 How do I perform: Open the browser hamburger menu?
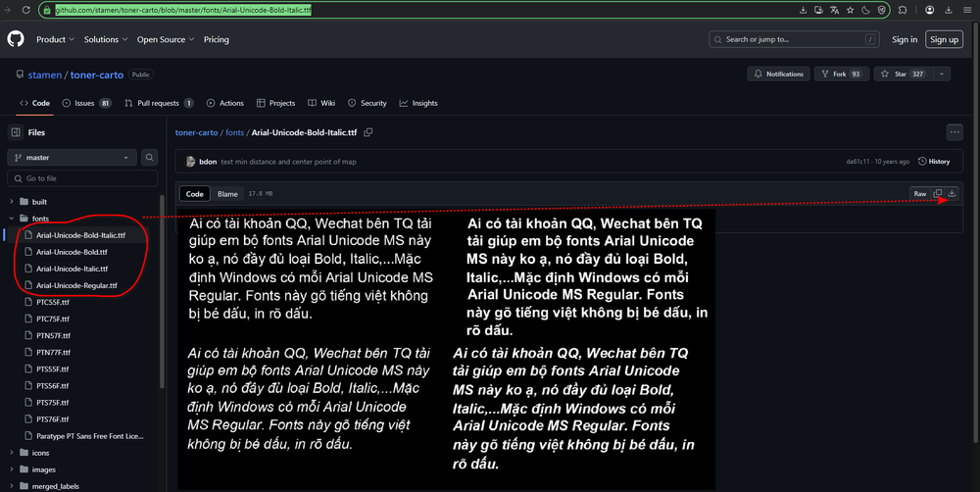pyautogui.click(x=967, y=10)
